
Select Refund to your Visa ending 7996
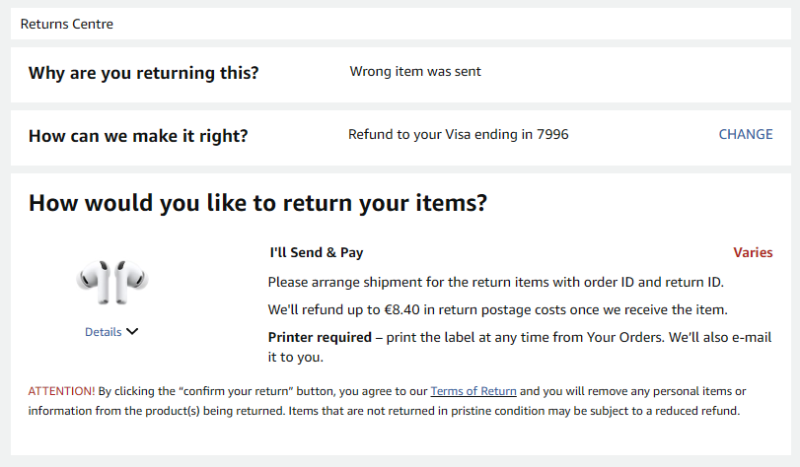pos(458,134)
